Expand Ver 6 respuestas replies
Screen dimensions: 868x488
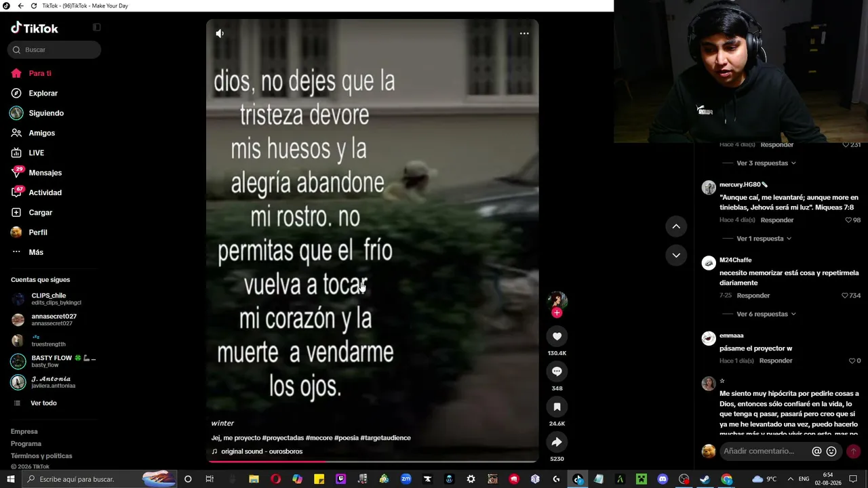[766, 314]
